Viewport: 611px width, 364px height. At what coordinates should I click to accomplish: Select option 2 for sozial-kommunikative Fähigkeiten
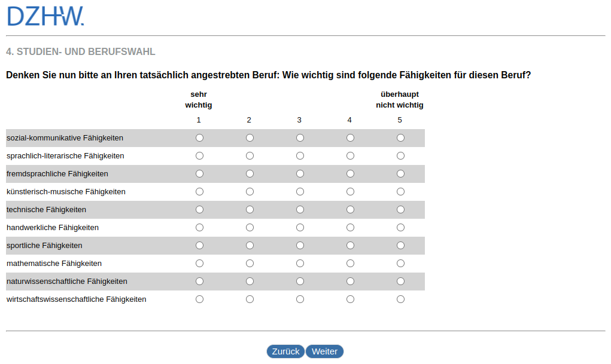pyautogui.click(x=250, y=138)
